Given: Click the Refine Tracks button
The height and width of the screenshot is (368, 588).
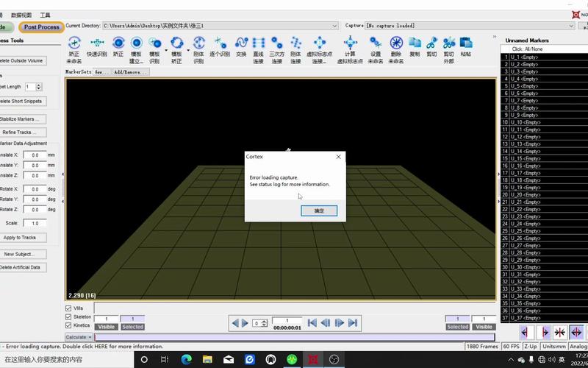Looking at the screenshot, I should coord(23,132).
